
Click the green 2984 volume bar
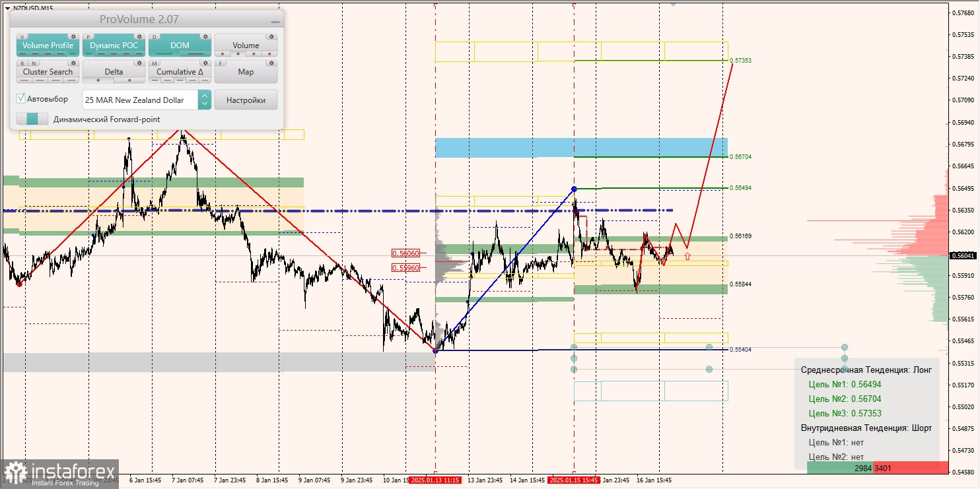click(840, 467)
